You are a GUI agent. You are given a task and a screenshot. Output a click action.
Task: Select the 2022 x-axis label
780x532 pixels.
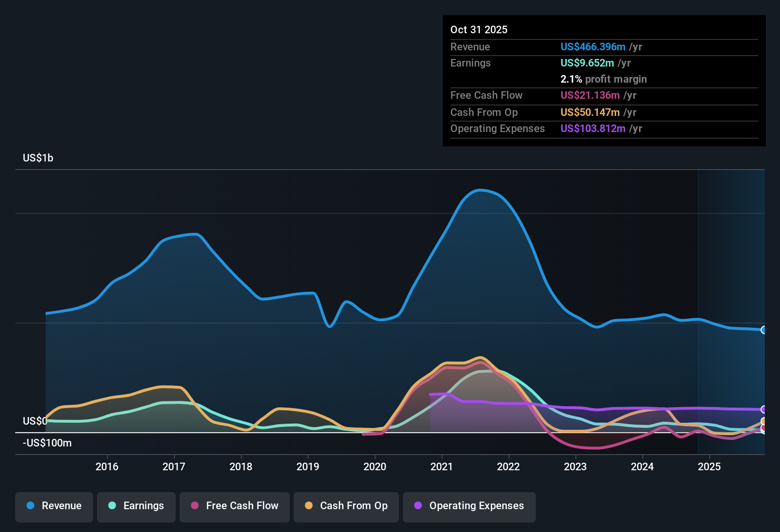tap(508, 466)
